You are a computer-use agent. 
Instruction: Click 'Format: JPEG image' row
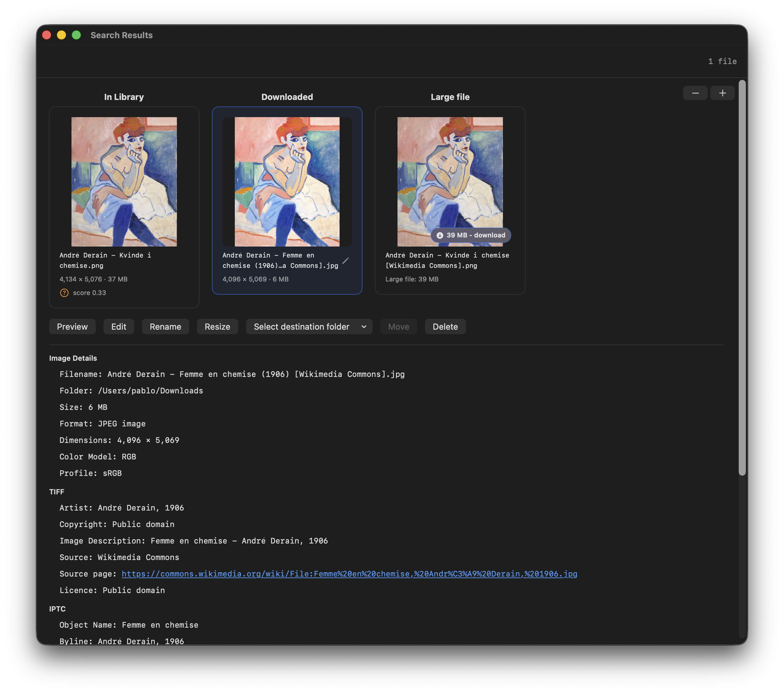(103, 423)
